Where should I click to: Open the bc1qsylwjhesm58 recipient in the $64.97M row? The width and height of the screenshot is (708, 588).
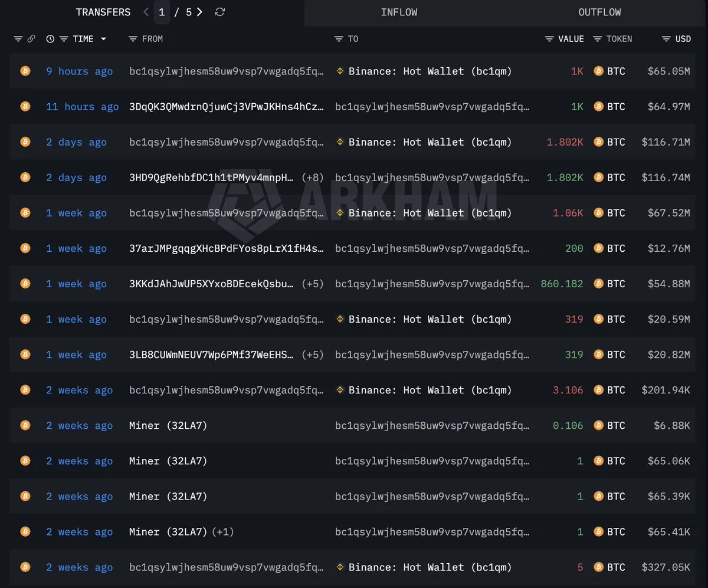(432, 107)
